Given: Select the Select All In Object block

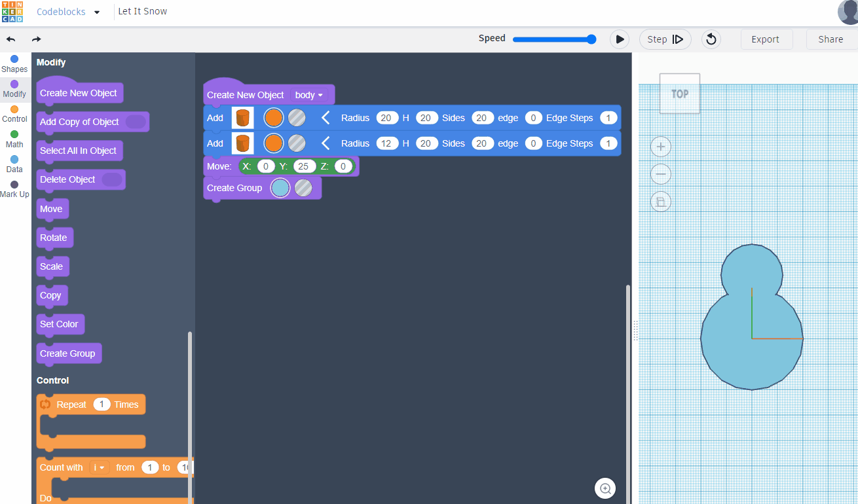Looking at the screenshot, I should click(79, 151).
